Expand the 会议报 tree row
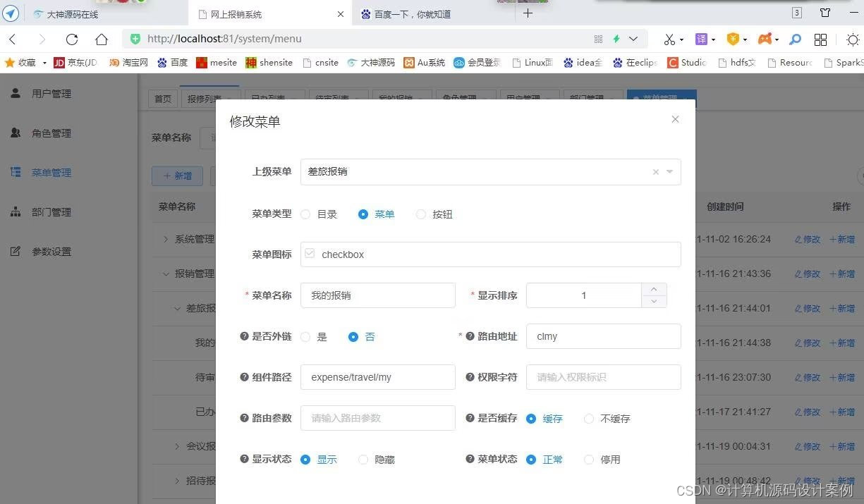The height and width of the screenshot is (504, 864). click(x=177, y=446)
